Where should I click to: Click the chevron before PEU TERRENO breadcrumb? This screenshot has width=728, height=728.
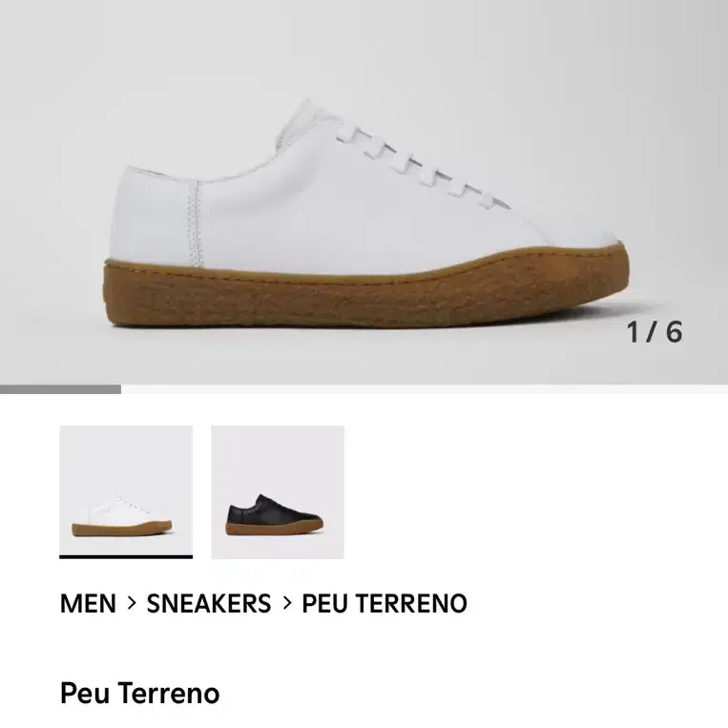point(287,603)
